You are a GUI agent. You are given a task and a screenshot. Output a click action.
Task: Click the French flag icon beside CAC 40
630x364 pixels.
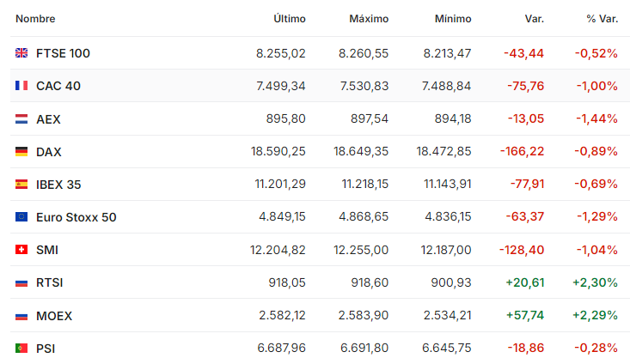click(x=21, y=86)
